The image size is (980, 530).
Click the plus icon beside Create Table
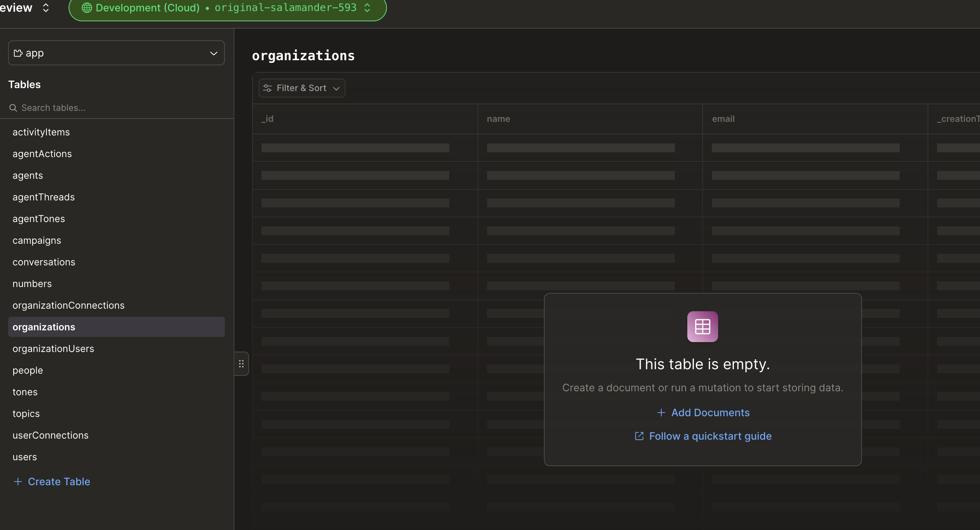click(x=18, y=482)
